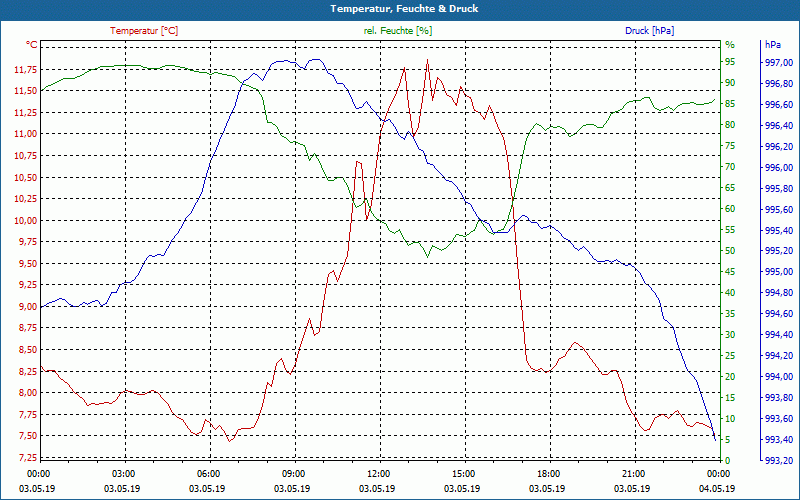Click the 70 humidity axis value

pos(730,167)
